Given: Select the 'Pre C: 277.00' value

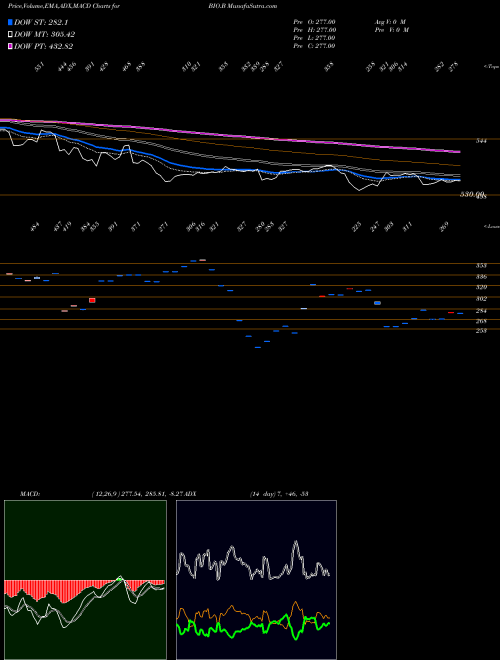Looking at the screenshot, I should point(314,46).
